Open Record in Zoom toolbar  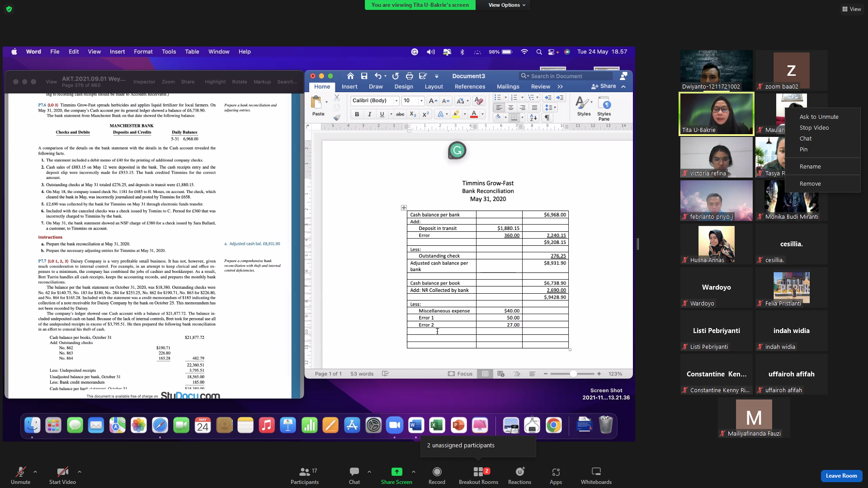(x=437, y=475)
